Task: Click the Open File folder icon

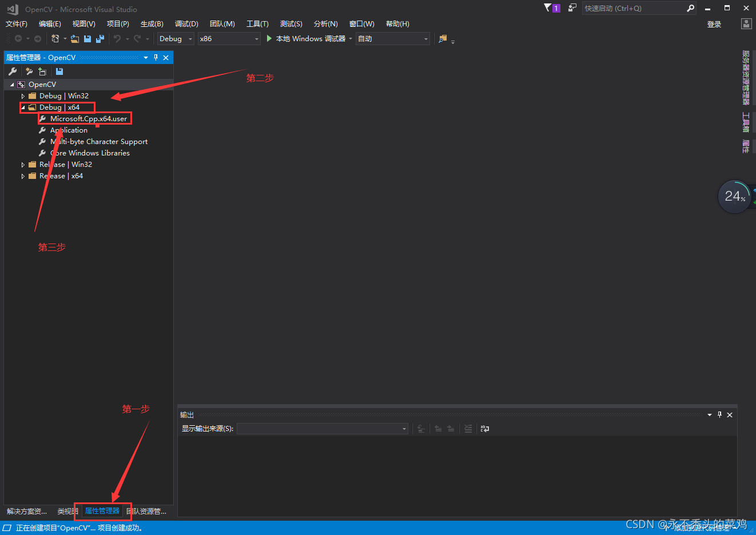Action: pos(75,39)
